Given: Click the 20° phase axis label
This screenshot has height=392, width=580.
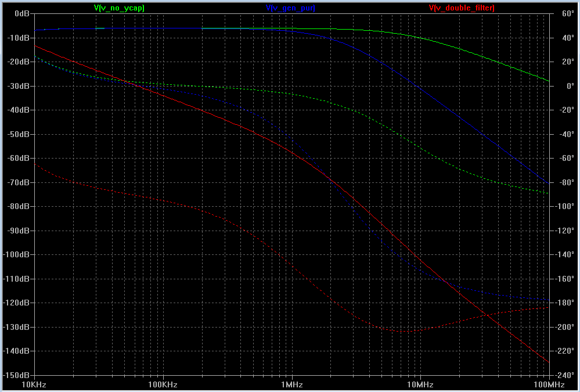Looking at the screenshot, I should [567, 62].
